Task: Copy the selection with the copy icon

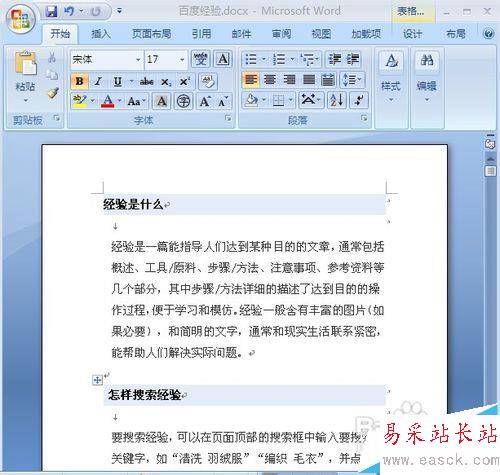Action: click(x=52, y=75)
